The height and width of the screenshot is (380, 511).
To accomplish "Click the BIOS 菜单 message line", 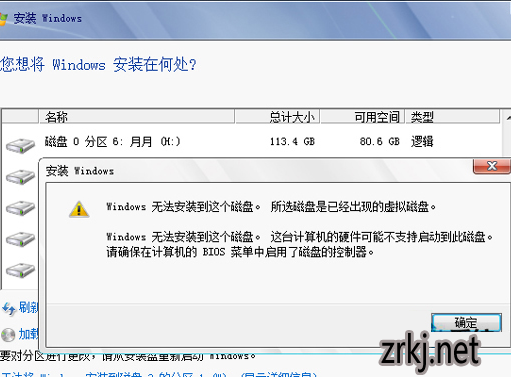I will click(240, 252).
